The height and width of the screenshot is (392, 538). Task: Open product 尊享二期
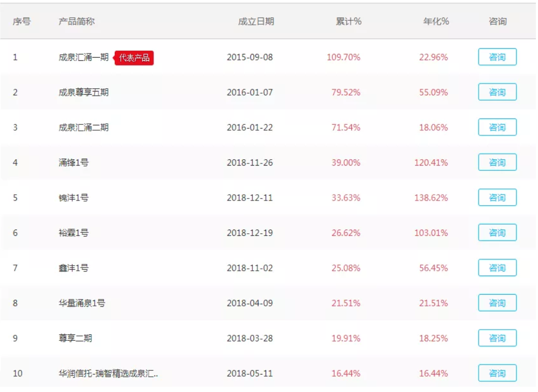click(x=75, y=338)
